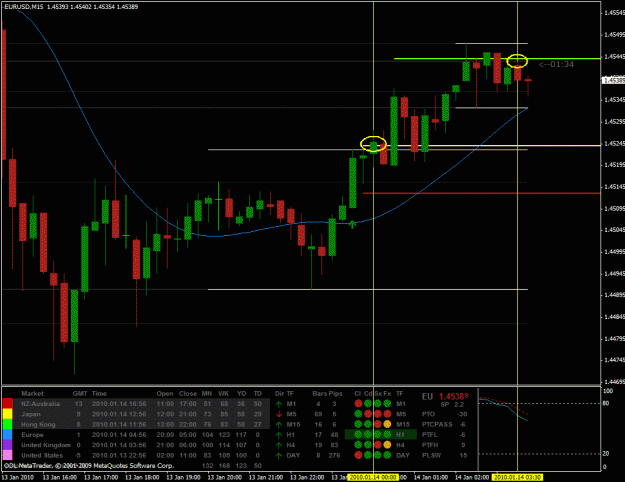Click the green Cl dot in H1 row
625x482 pixels.
click(x=358, y=435)
